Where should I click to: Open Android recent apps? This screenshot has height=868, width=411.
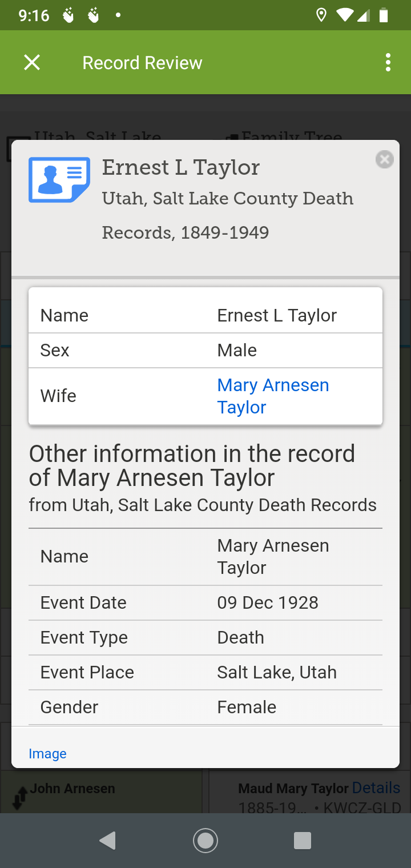pos(302,840)
